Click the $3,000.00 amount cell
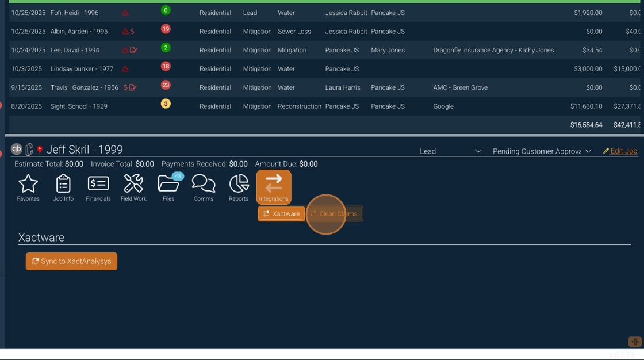 (x=588, y=68)
